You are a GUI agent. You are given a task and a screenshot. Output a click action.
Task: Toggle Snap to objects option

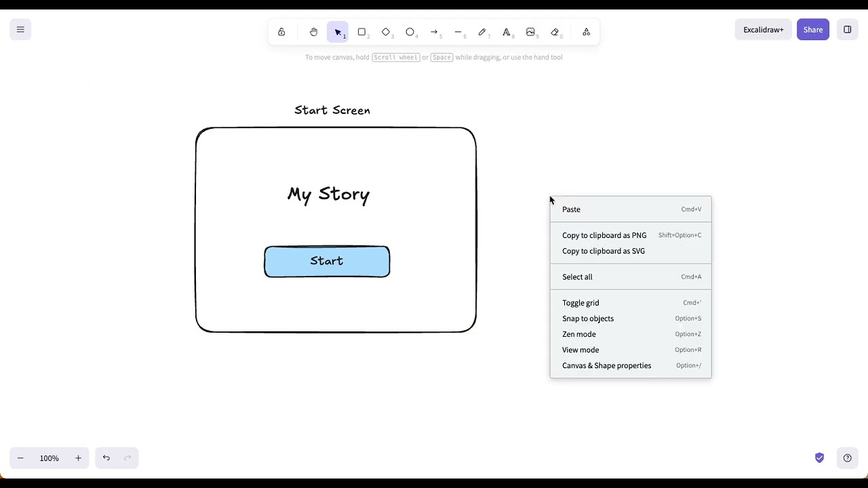click(x=631, y=319)
